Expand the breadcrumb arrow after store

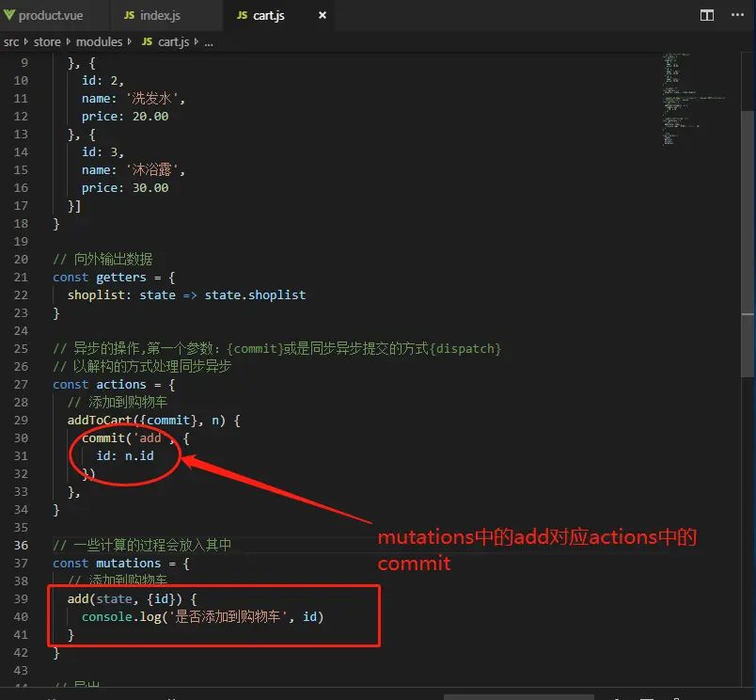coord(68,42)
